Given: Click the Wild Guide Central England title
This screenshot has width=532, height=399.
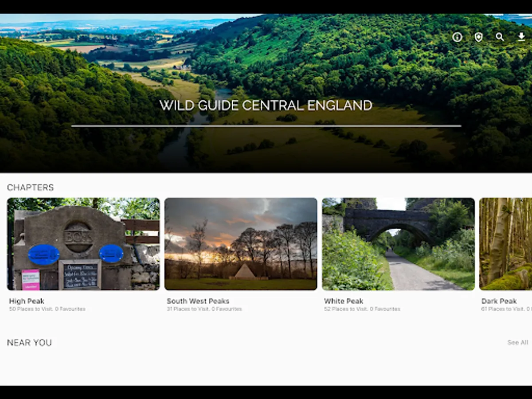Looking at the screenshot, I should click(266, 106).
